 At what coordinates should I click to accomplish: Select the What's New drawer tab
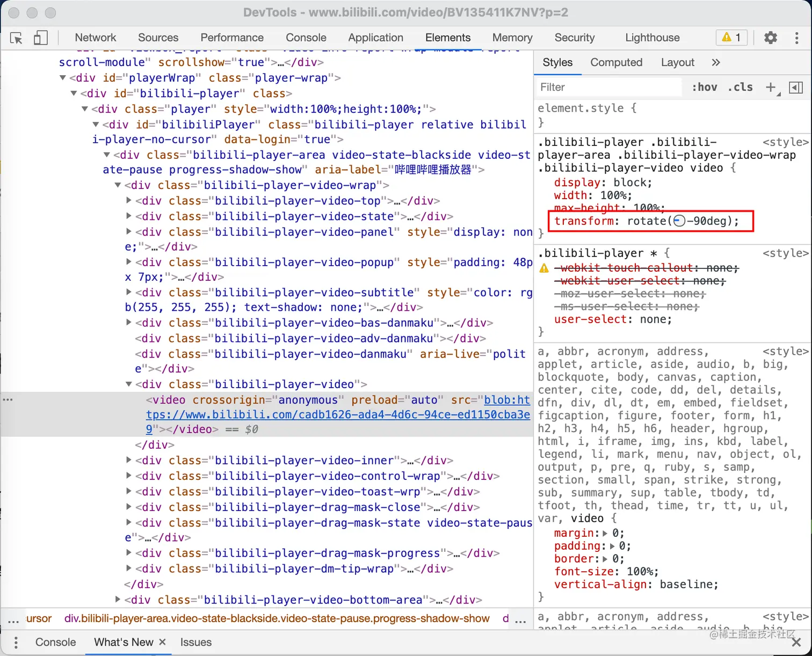pyautogui.click(x=124, y=642)
